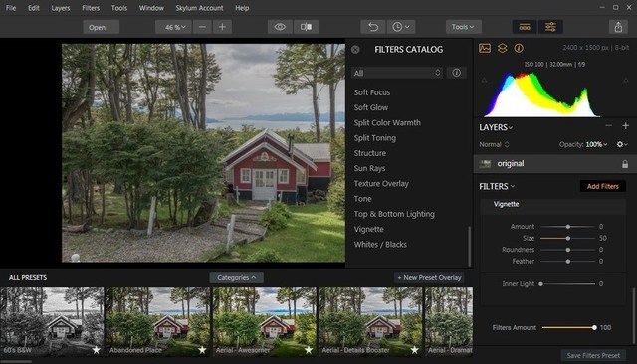
Task: Open the Filters menu
Action: (x=91, y=8)
